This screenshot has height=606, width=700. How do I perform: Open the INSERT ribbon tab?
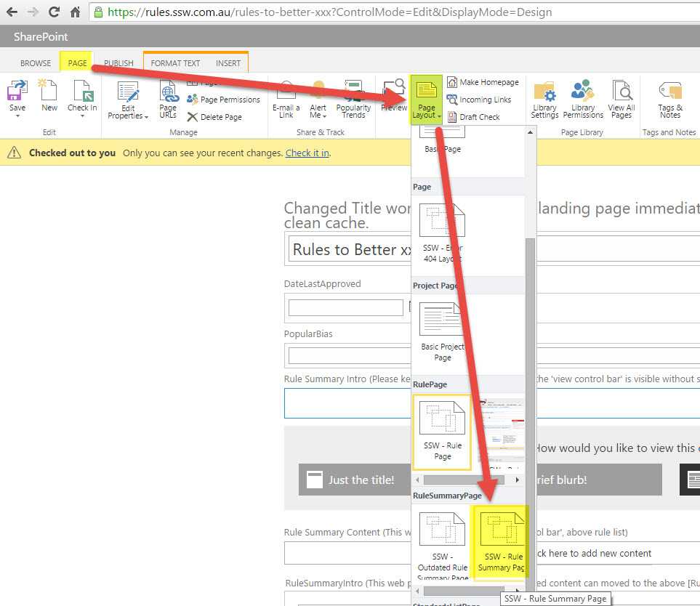tap(228, 63)
